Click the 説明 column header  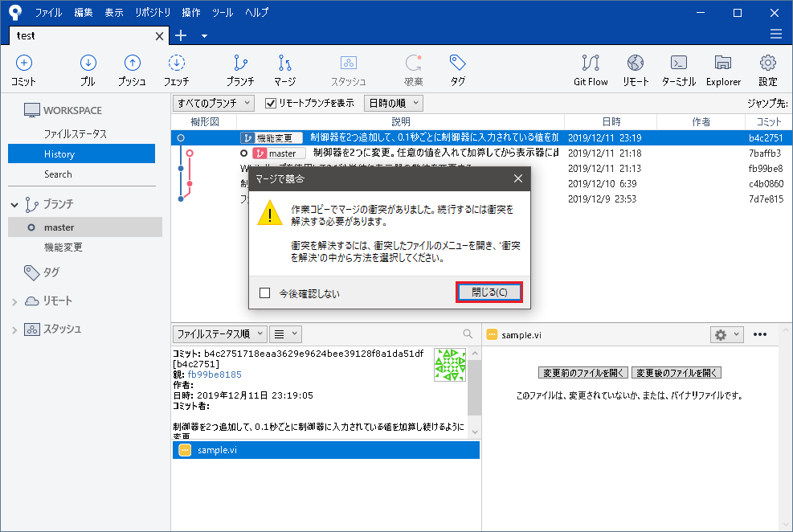[401, 121]
